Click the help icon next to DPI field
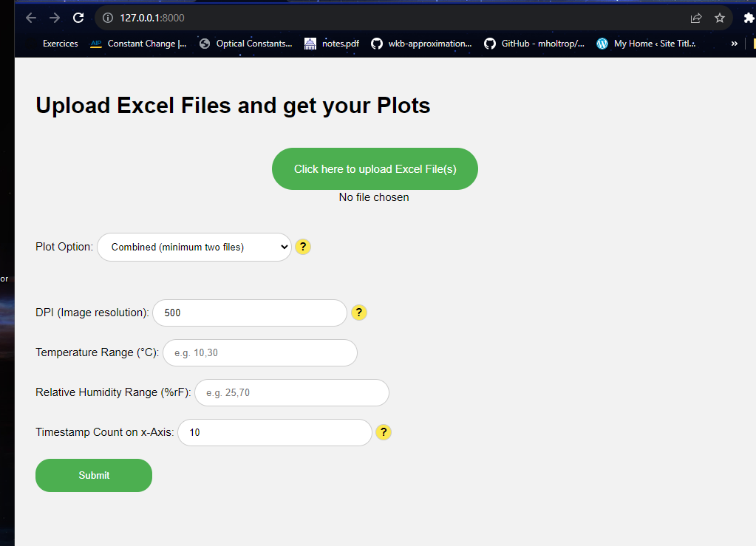 pos(358,313)
